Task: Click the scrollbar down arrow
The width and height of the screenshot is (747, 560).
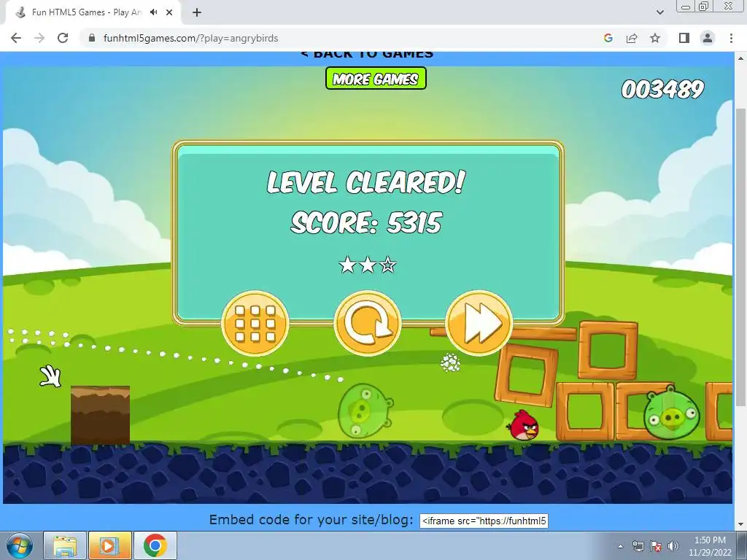Action: click(x=740, y=524)
